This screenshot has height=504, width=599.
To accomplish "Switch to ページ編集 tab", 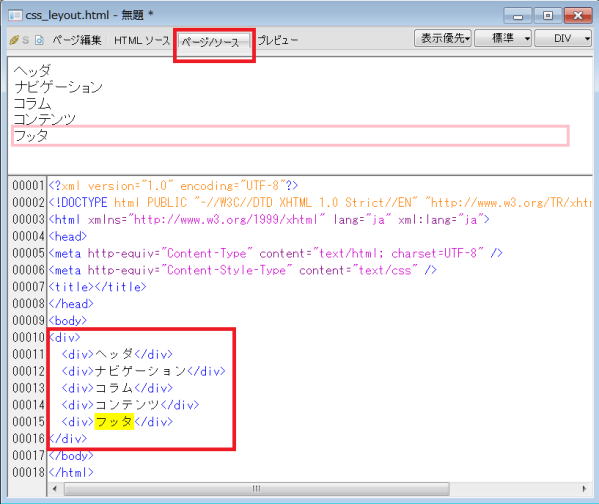I will tap(77, 40).
